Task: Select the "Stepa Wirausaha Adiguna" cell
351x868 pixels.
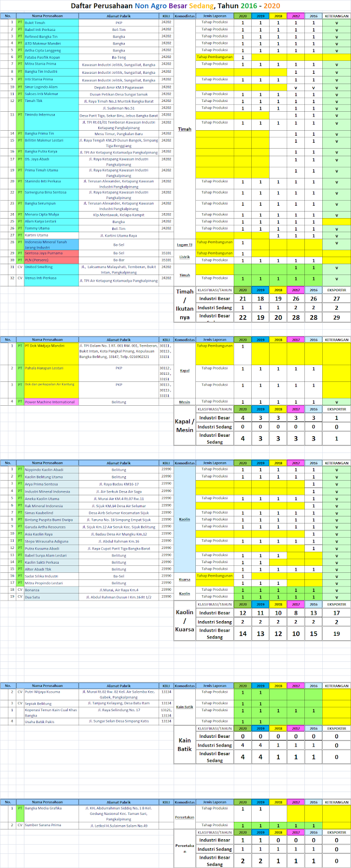Action: tap(51, 541)
